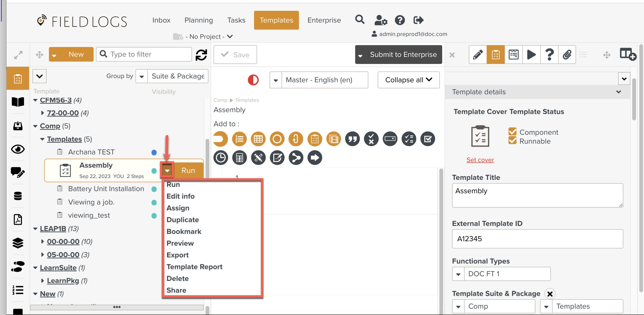Click the search magnifier icon in header
This screenshot has width=644, height=315.
(x=360, y=20)
